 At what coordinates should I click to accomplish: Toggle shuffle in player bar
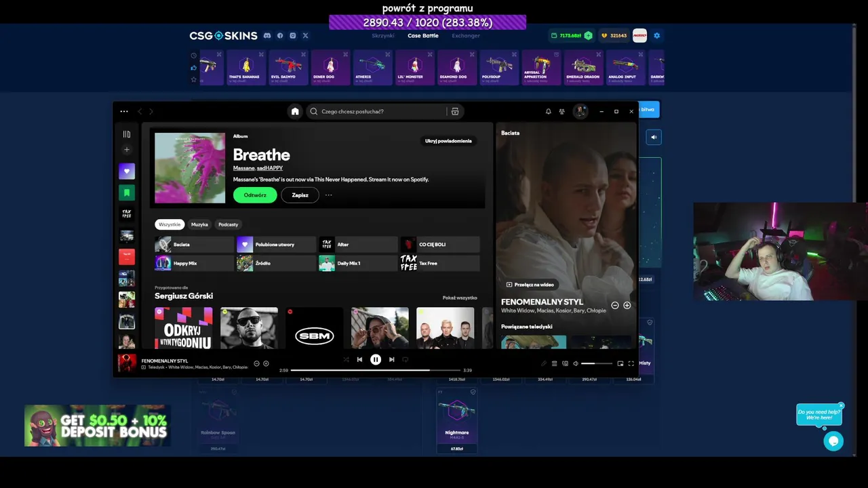tap(346, 360)
